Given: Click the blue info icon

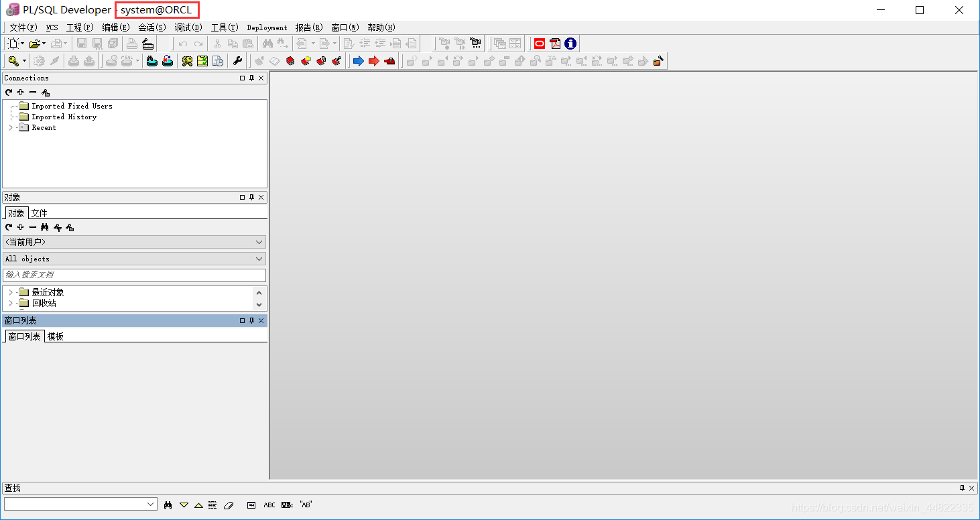Looking at the screenshot, I should pos(570,44).
